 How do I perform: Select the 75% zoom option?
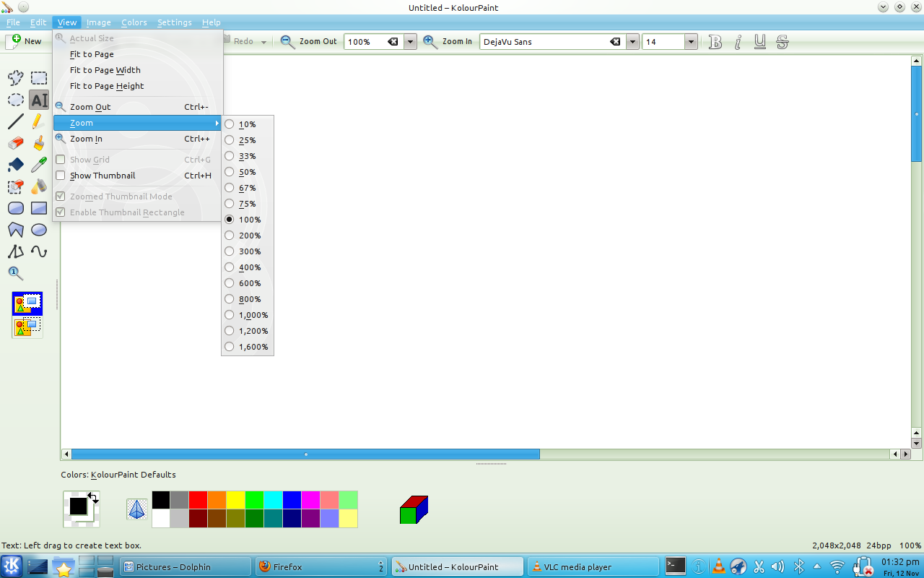point(248,204)
